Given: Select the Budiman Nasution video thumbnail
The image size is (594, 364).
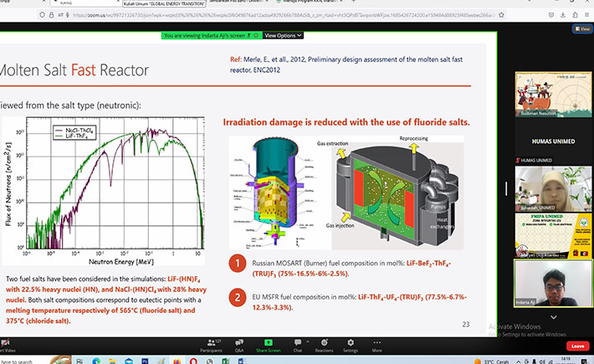Looking at the screenshot, I should (x=553, y=95).
